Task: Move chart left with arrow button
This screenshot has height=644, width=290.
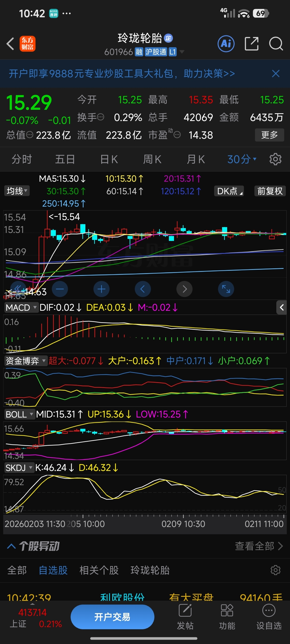Action: tap(143, 289)
